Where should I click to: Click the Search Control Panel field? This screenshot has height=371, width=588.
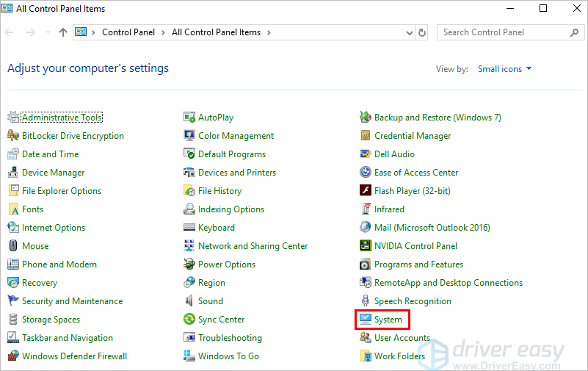[x=504, y=32]
